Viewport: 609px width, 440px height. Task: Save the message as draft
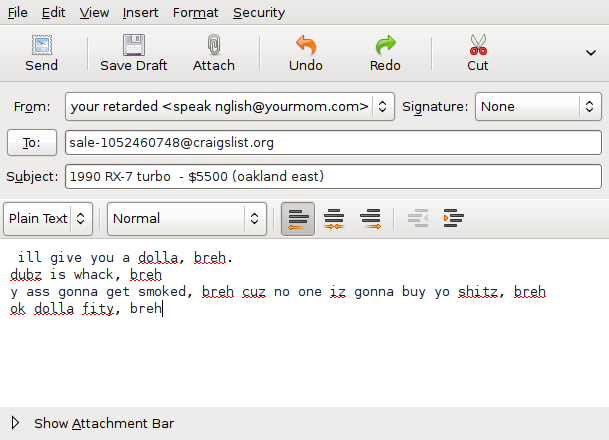[133, 46]
